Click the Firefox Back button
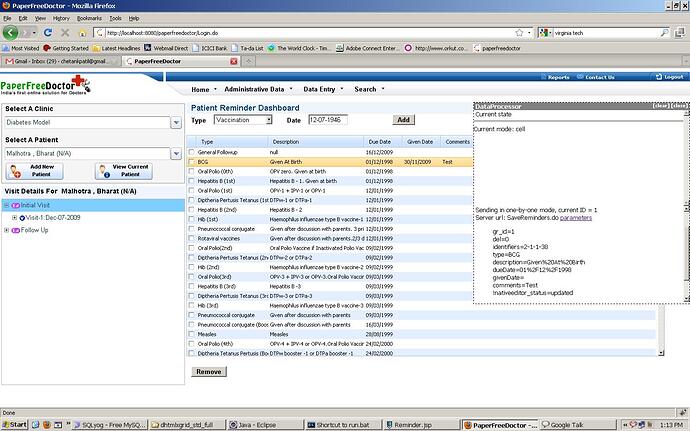This screenshot has height=431, width=690. point(11,33)
